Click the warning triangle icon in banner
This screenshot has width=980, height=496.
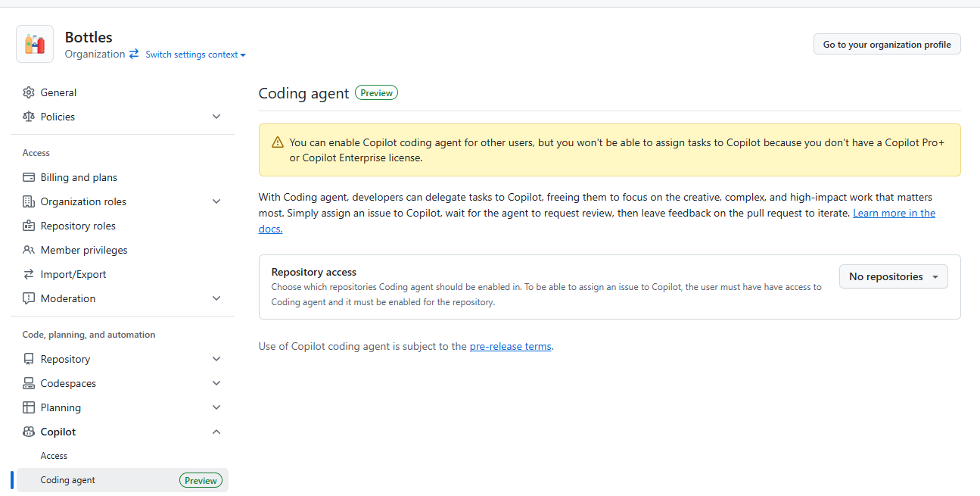pos(278,142)
